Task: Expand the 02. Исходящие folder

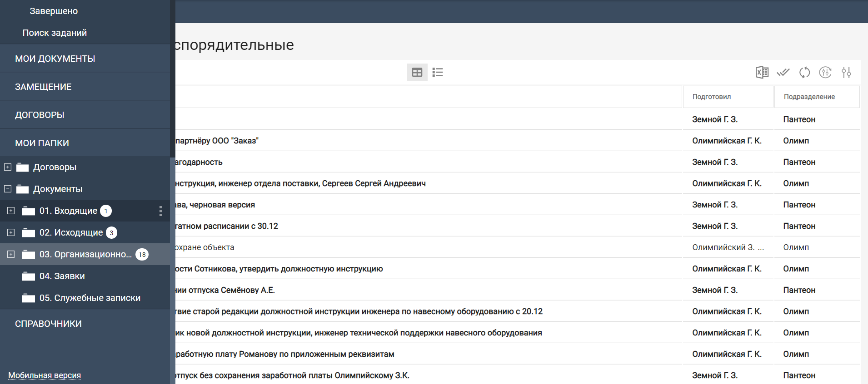Action: click(x=11, y=232)
